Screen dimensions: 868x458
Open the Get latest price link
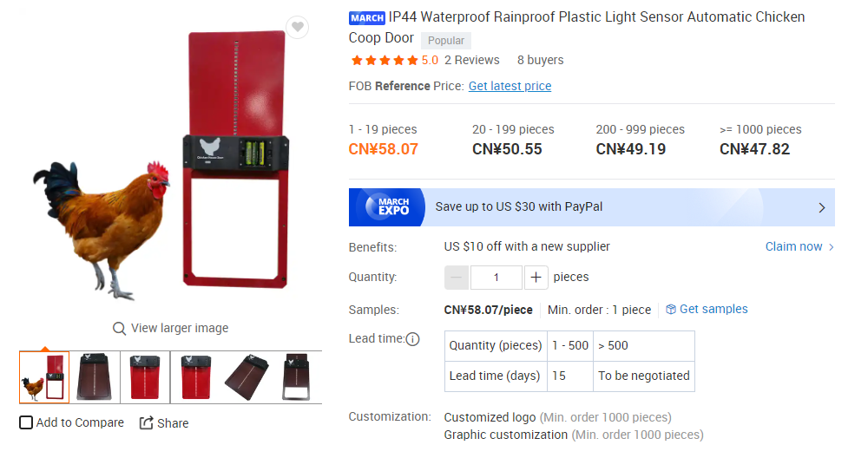click(510, 86)
